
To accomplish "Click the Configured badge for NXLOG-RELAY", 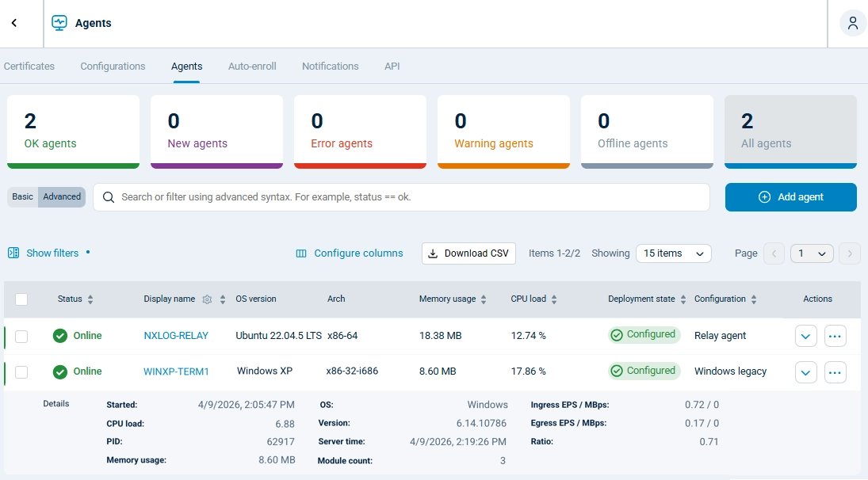I will tap(644, 334).
